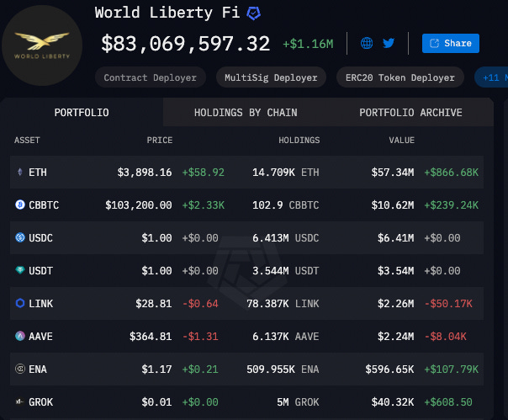508x420 pixels.
Task: Click the CBBTC price $103,200.00
Action: coord(138,205)
